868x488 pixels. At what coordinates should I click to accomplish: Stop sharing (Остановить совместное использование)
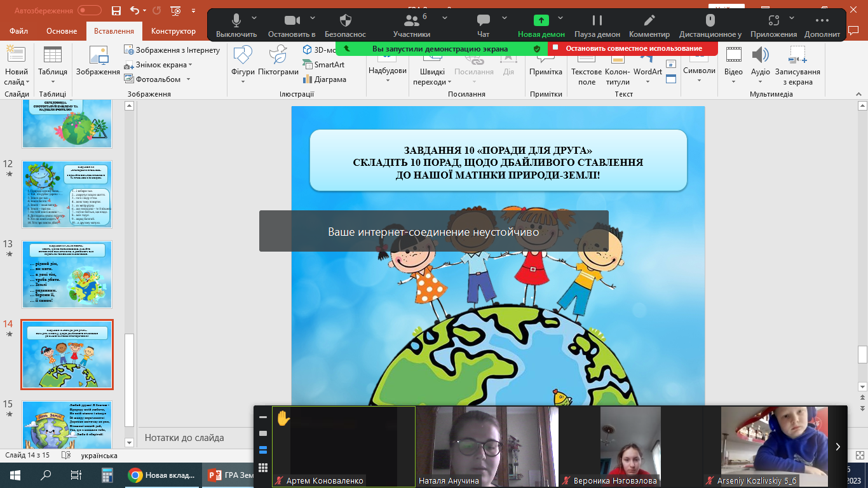coord(633,48)
